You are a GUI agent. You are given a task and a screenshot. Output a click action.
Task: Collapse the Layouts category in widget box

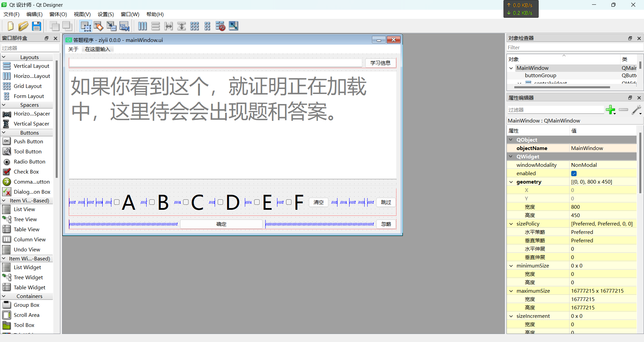[4, 57]
